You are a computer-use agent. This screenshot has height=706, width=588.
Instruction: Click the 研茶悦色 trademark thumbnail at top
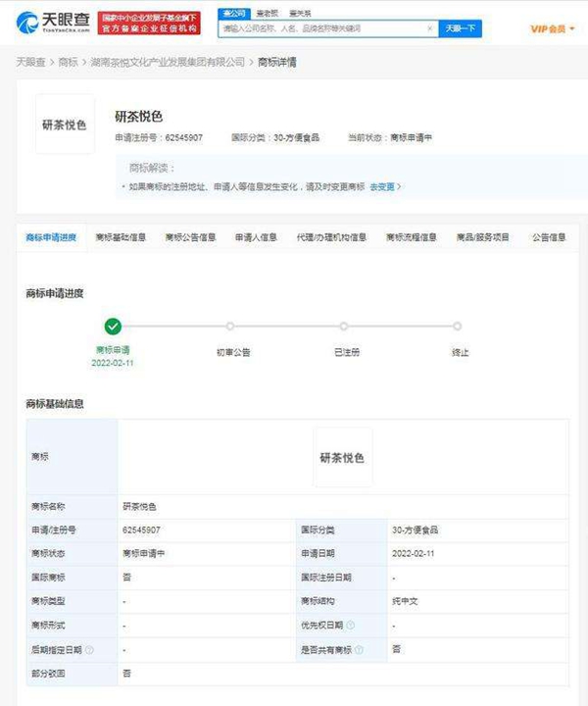pyautogui.click(x=65, y=125)
